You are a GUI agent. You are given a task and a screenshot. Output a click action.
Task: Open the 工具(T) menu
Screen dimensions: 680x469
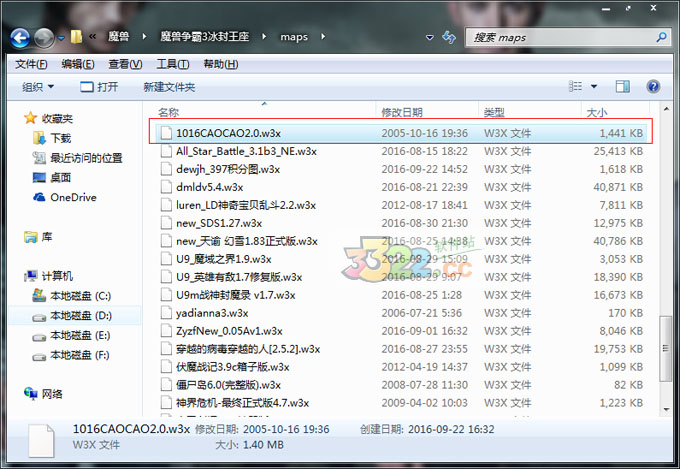[173, 64]
